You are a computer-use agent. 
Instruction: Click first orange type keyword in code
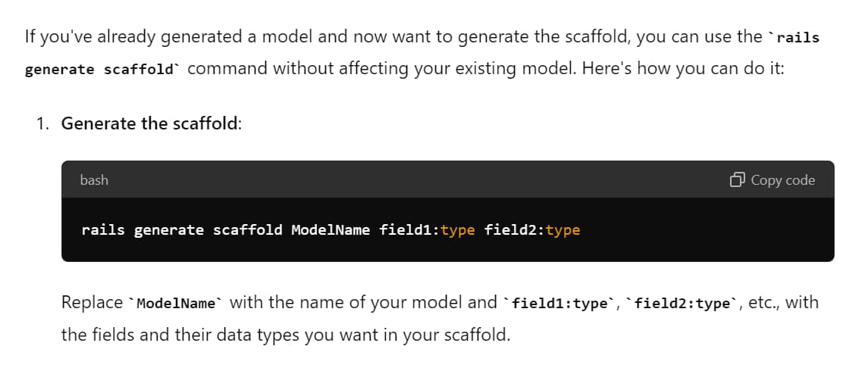click(x=458, y=231)
